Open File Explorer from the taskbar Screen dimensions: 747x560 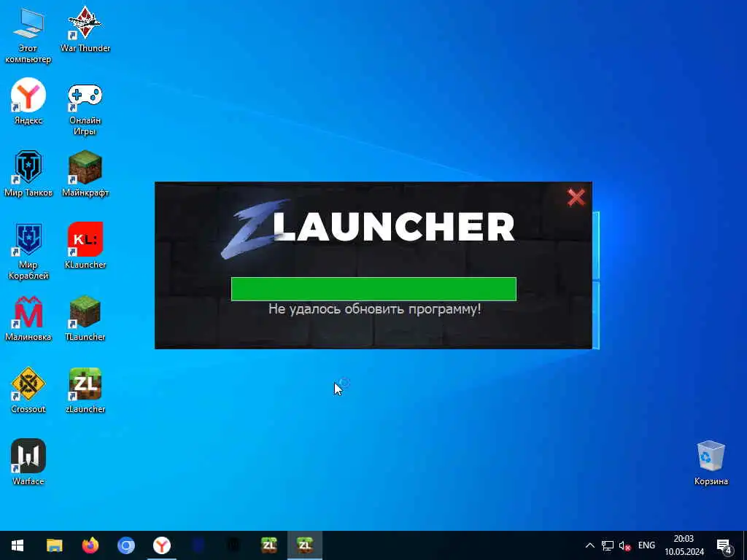coord(54,545)
